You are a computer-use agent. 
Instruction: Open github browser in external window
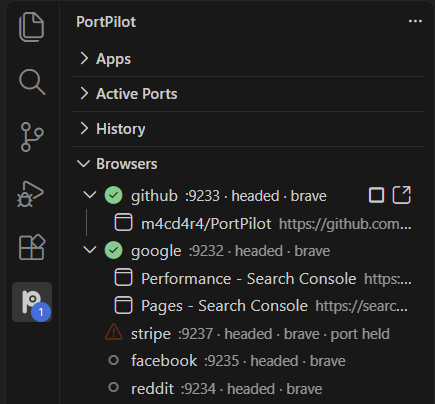pos(402,195)
